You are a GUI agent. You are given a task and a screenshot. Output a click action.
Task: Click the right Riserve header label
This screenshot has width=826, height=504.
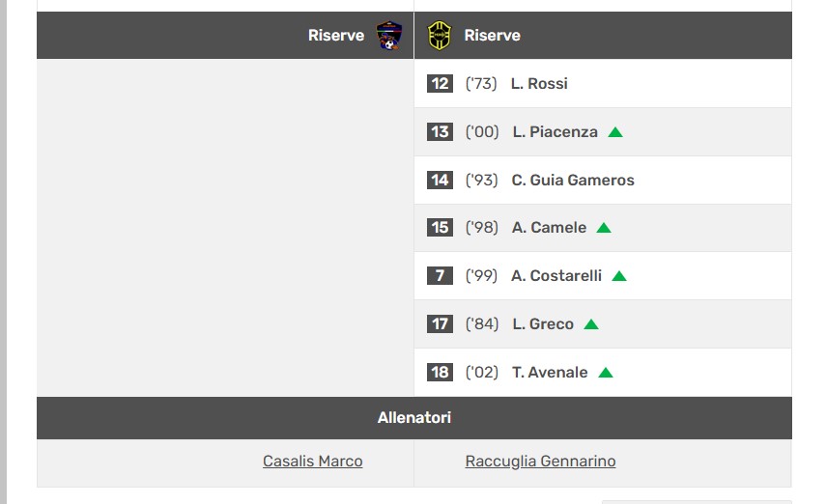(492, 36)
